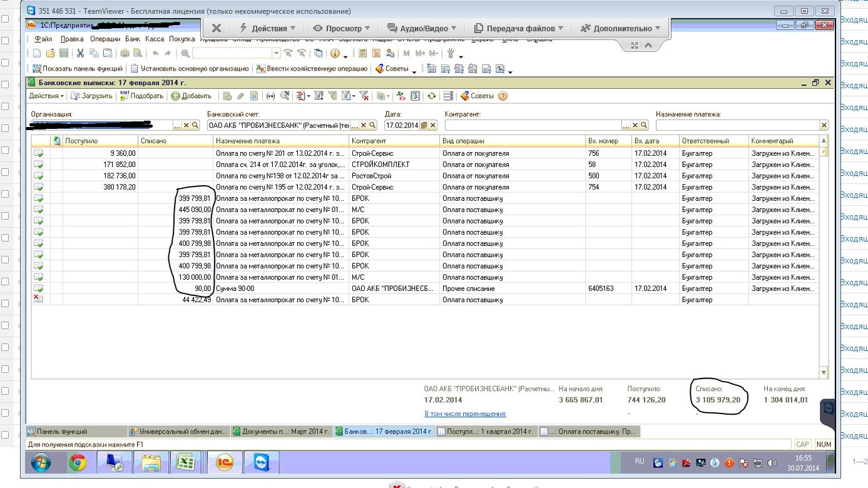Tick the bottommost checkbox on left screen edge
Viewport: 868px width, 488px height.
pos(5,435)
